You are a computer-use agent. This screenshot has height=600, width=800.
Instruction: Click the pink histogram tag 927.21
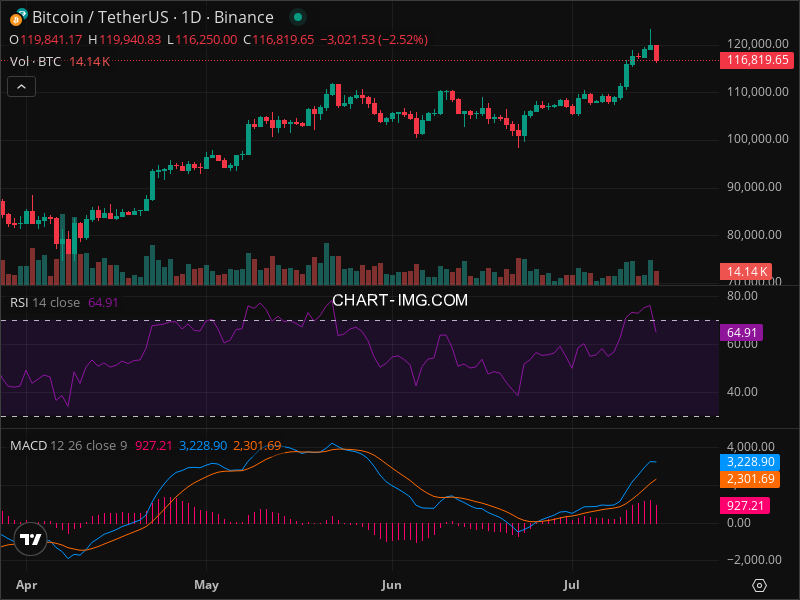point(745,506)
